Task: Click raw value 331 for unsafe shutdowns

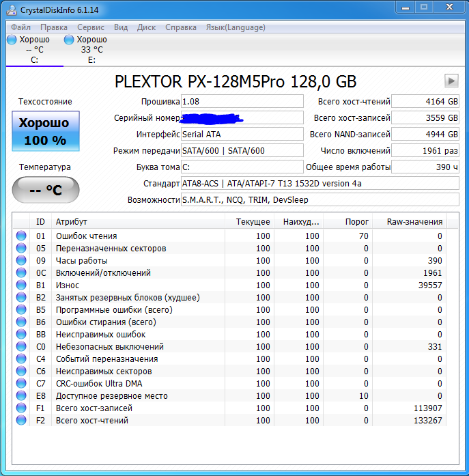Action: (435, 347)
